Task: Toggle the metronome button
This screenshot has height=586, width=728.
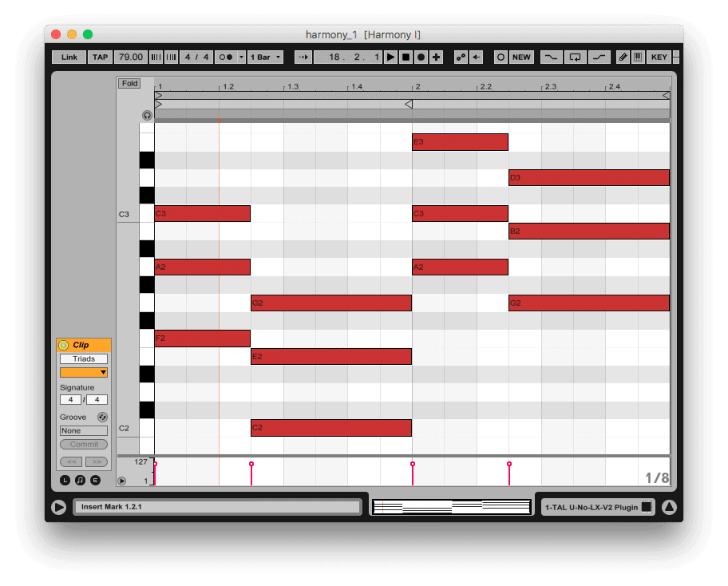Action: coord(226,57)
